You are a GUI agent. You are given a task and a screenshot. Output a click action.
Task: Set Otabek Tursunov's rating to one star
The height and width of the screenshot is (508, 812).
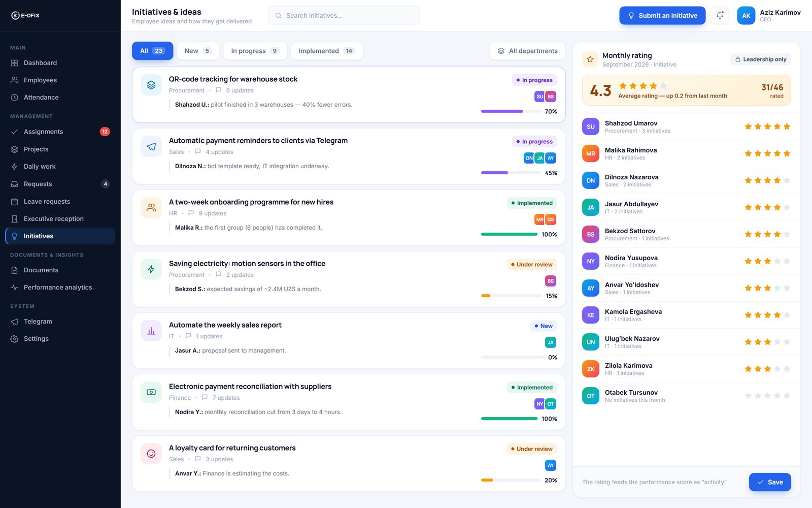748,396
